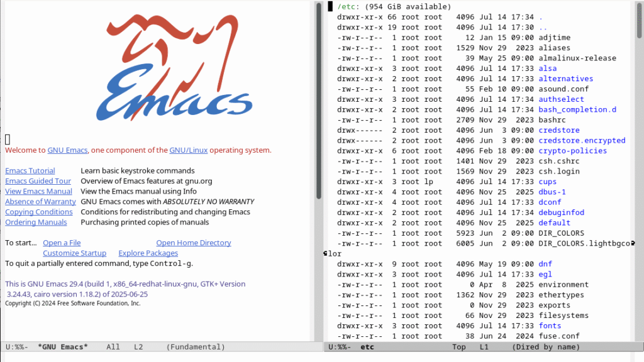Open the alternatives directory

click(565, 79)
